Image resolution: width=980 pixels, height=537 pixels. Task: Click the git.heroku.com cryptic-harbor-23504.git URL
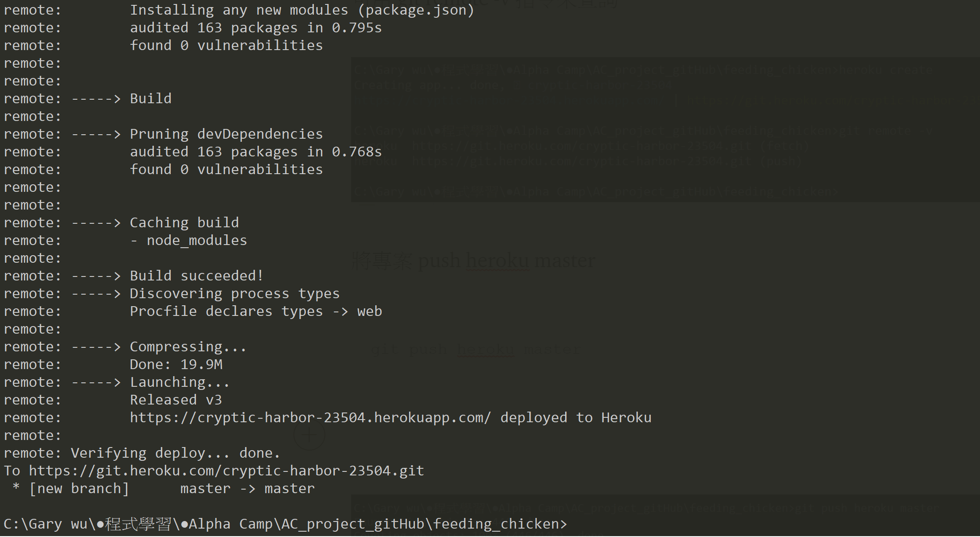(x=226, y=471)
